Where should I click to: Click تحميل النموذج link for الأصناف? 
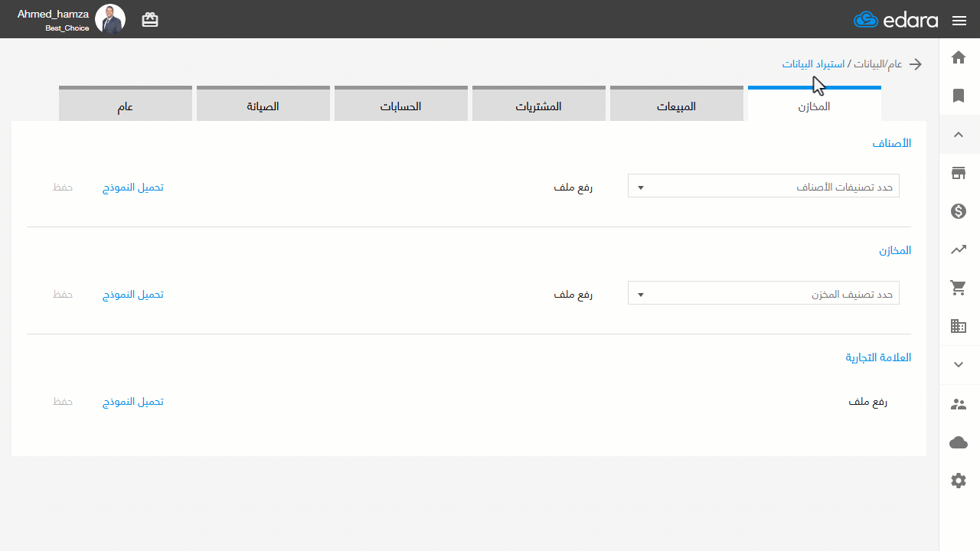pyautogui.click(x=133, y=187)
